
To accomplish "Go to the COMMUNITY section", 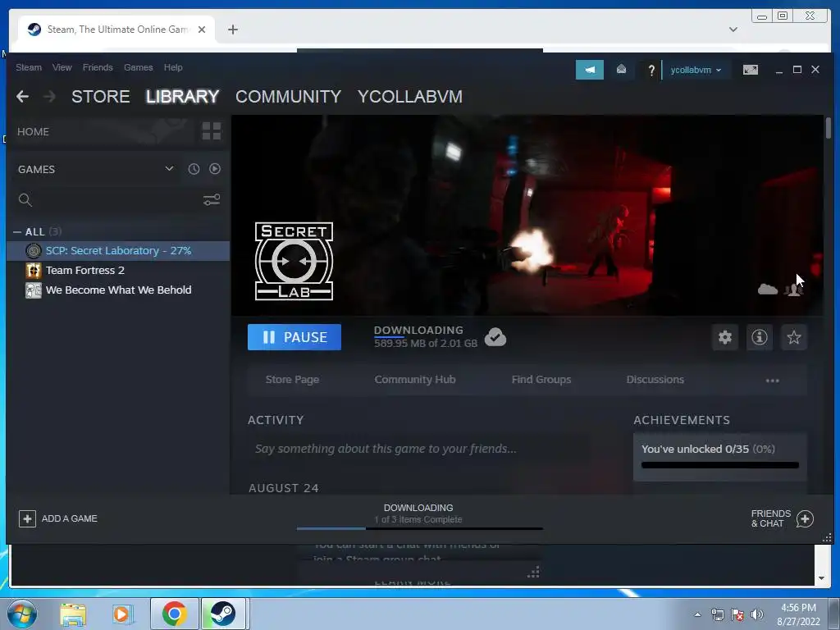I will click(288, 97).
